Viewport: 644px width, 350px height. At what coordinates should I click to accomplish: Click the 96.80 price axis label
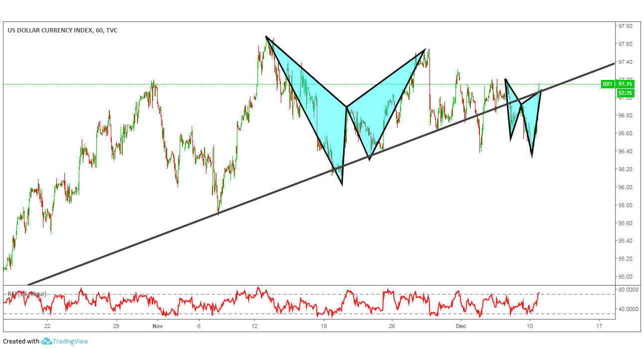tap(626, 115)
